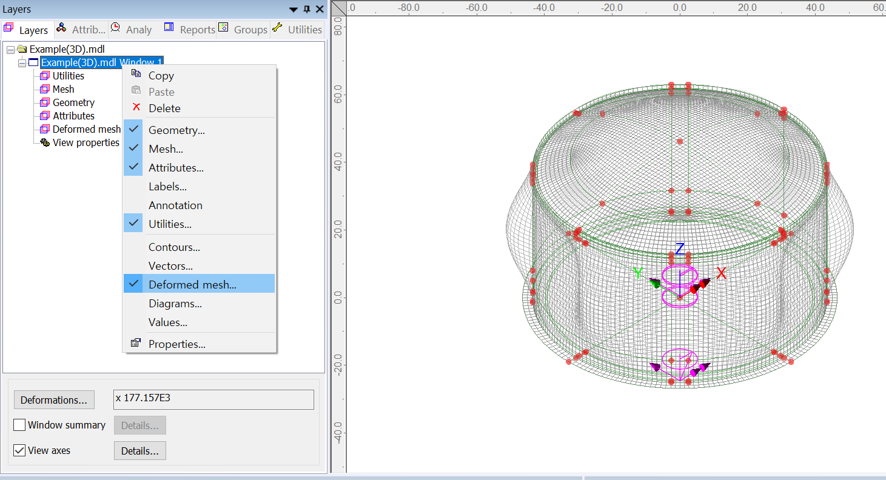Click the Utilities layer icon in tree
Viewport: 886px width, 480px height.
[x=45, y=76]
